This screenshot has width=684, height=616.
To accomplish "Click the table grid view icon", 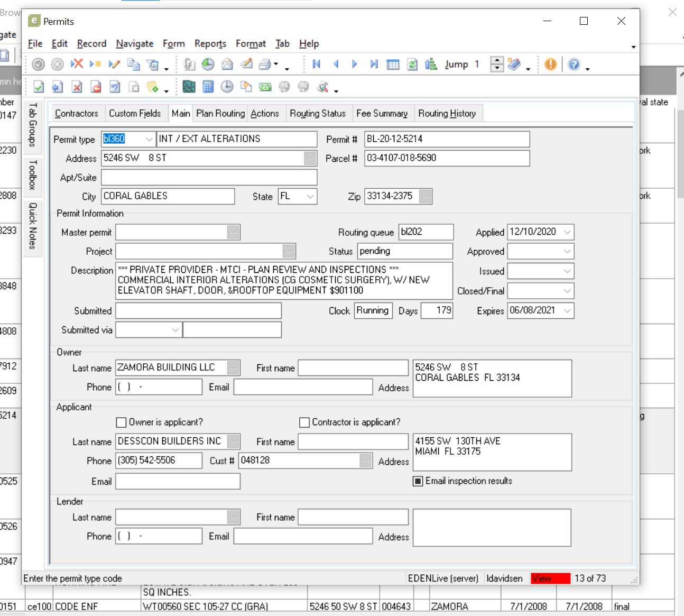I will pyautogui.click(x=393, y=65).
